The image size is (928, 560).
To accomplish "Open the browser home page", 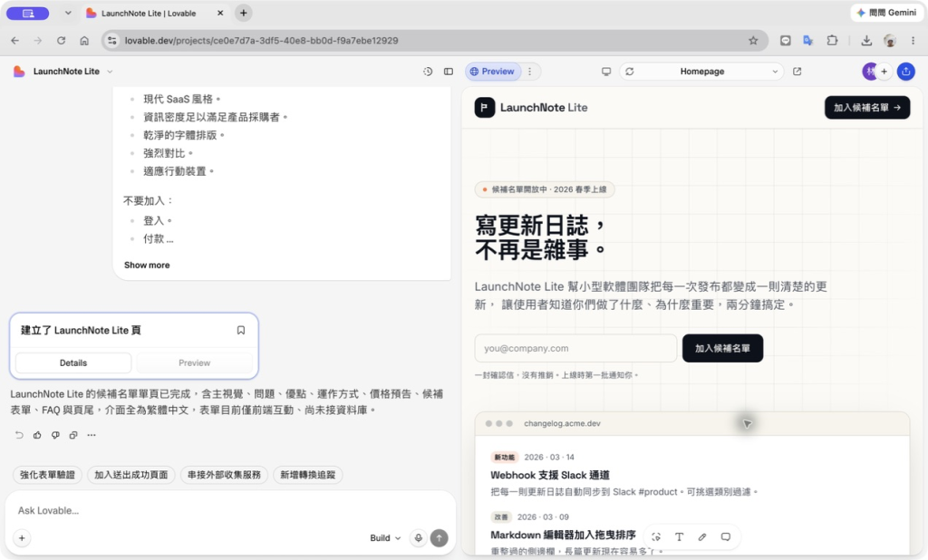I will 84,40.
